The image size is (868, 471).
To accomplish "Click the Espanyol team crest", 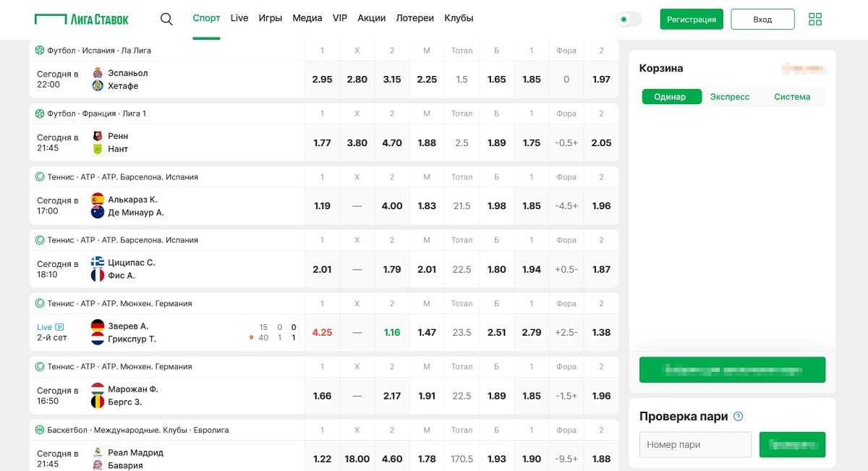I will click(98, 73).
